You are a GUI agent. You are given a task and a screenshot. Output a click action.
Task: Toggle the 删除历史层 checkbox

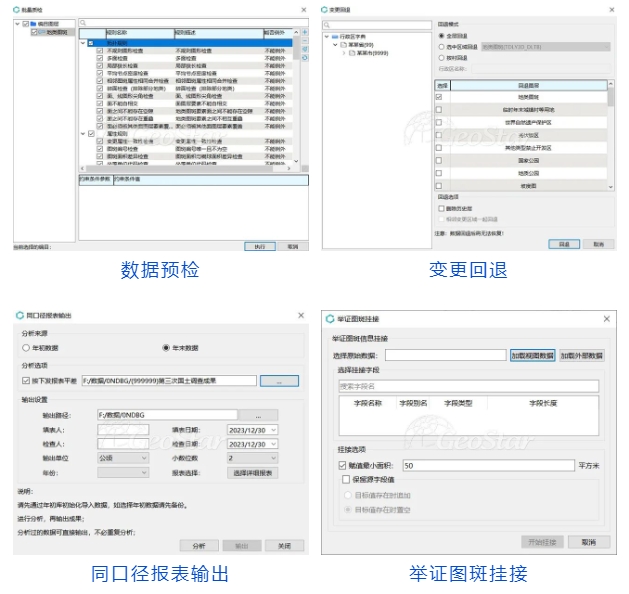click(x=441, y=209)
